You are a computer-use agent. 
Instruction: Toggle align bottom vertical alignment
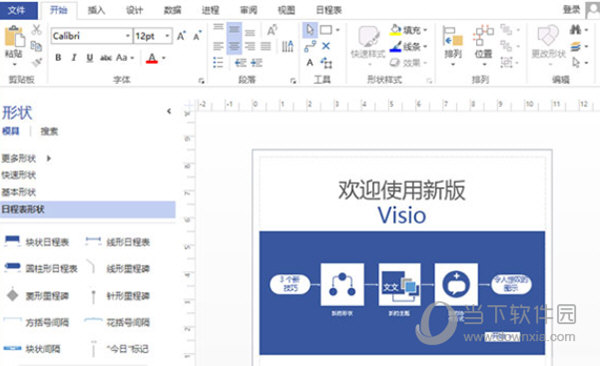249,32
